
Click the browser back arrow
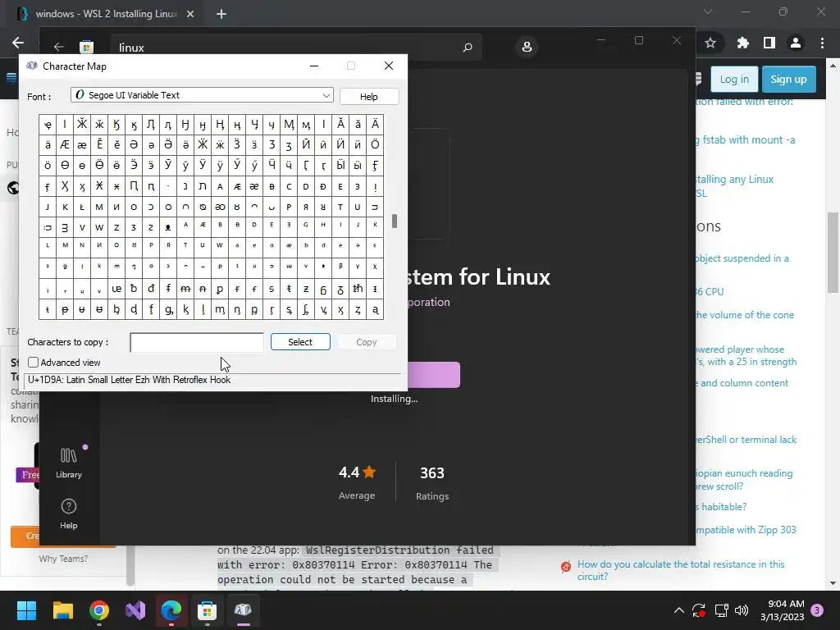(18, 43)
